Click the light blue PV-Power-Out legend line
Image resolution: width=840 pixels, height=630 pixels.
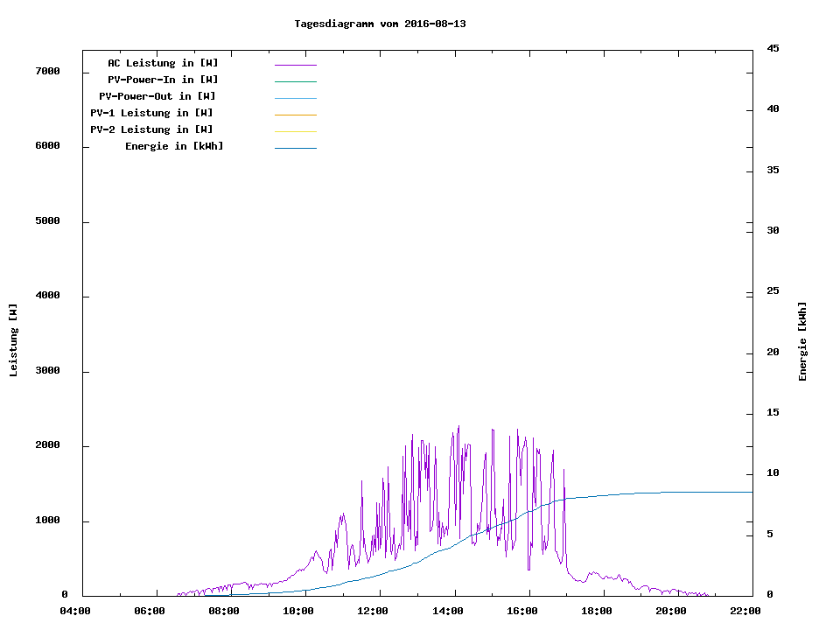point(295,98)
